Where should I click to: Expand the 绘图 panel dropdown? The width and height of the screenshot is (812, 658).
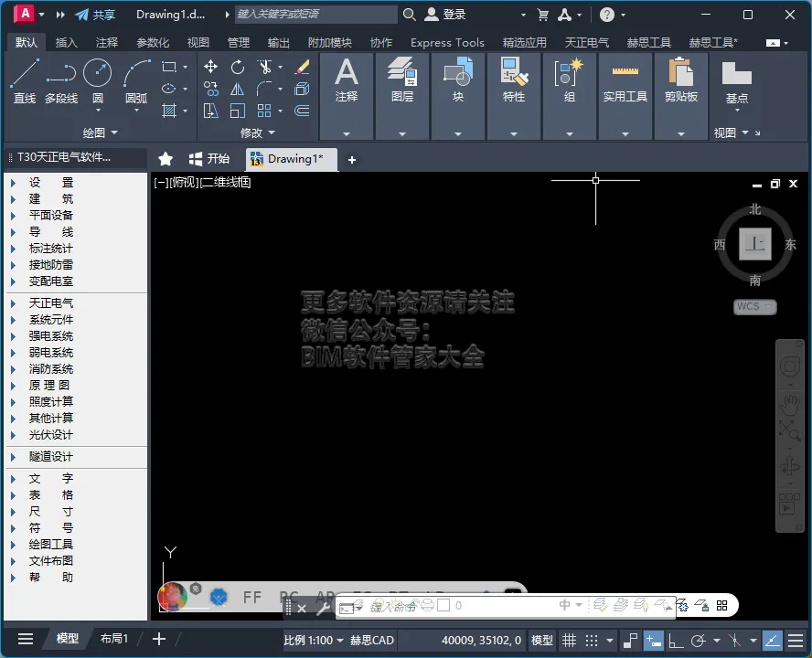pyautogui.click(x=101, y=133)
